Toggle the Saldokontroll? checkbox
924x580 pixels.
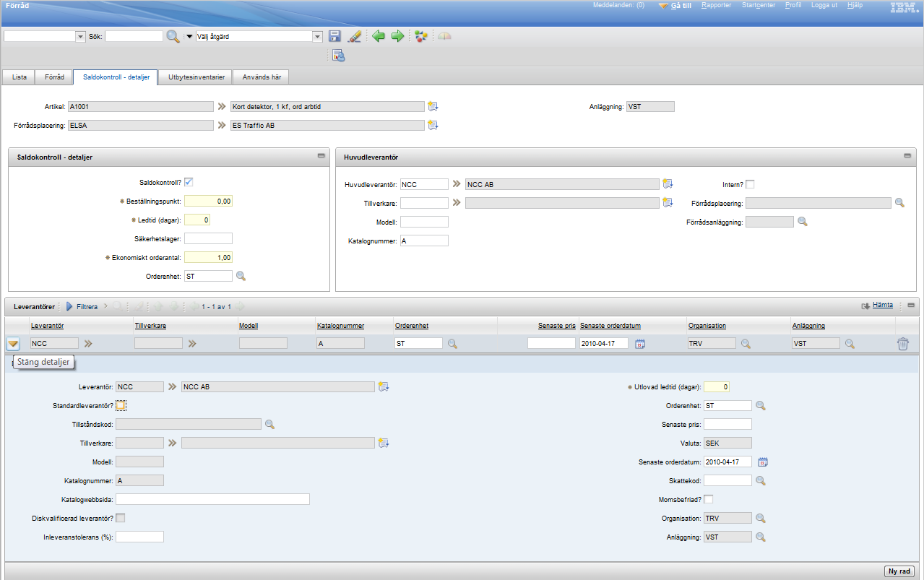[189, 182]
